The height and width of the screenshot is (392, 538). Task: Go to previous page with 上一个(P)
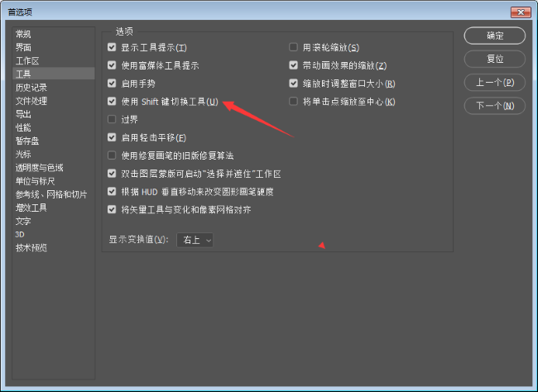tap(494, 83)
